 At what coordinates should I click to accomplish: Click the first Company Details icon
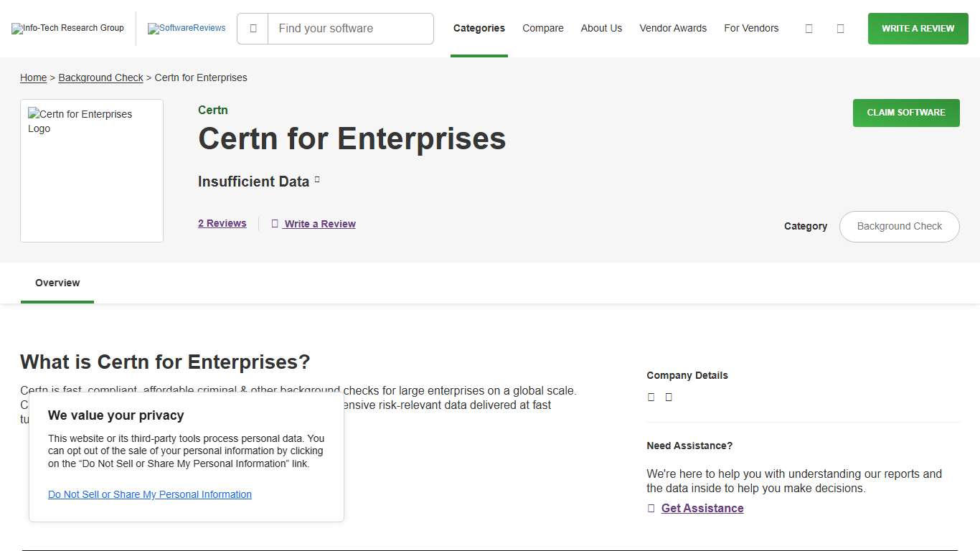pos(651,397)
